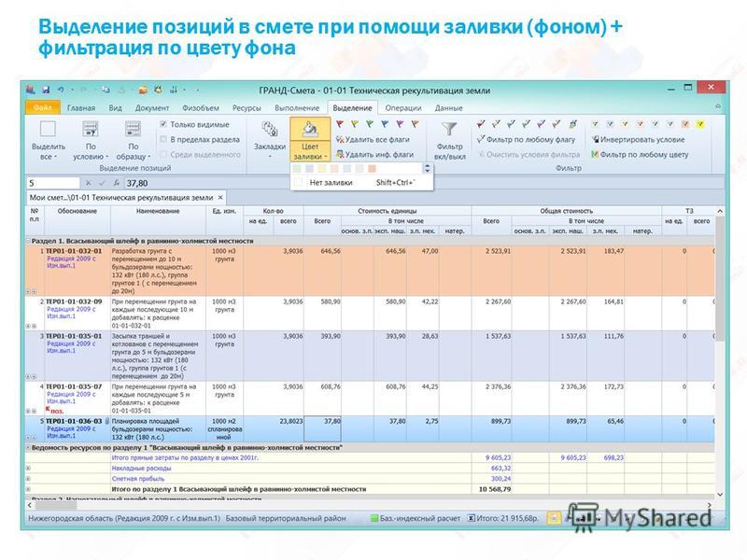Viewport: 747px width, 560px height.
Task: Switch to the Ресурсы ribbon tab
Action: pos(247,108)
